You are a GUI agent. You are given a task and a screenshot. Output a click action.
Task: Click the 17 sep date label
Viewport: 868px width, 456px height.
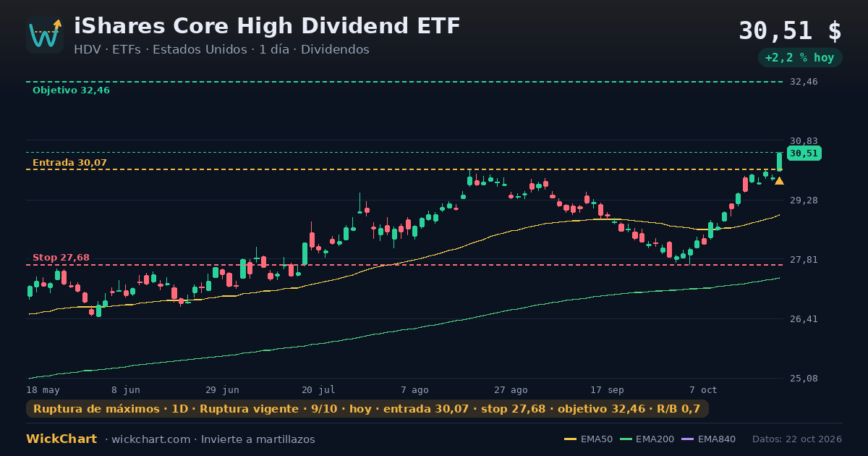607,390
